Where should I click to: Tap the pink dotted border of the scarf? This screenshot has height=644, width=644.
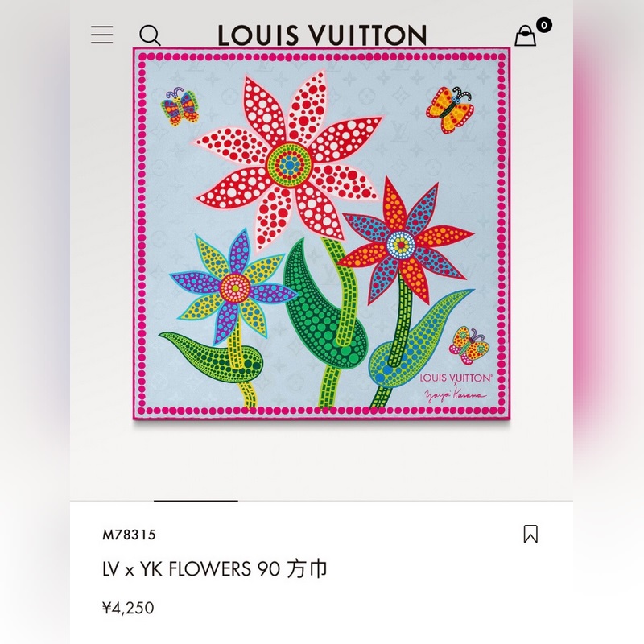(x=321, y=410)
